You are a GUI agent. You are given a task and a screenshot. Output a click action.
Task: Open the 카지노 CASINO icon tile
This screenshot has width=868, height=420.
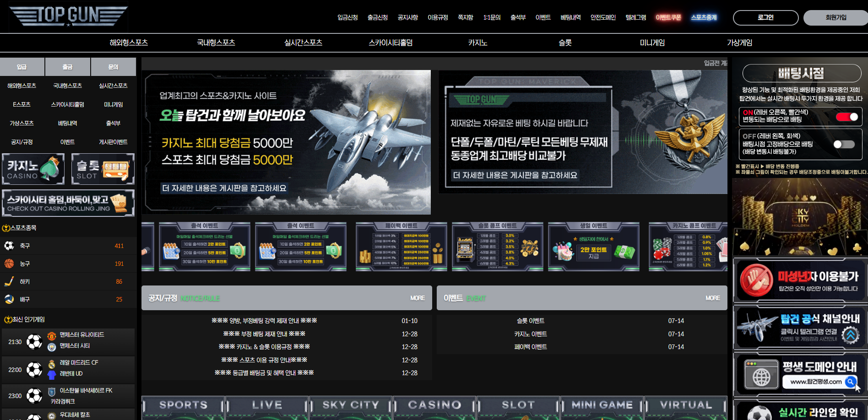pyautogui.click(x=33, y=169)
